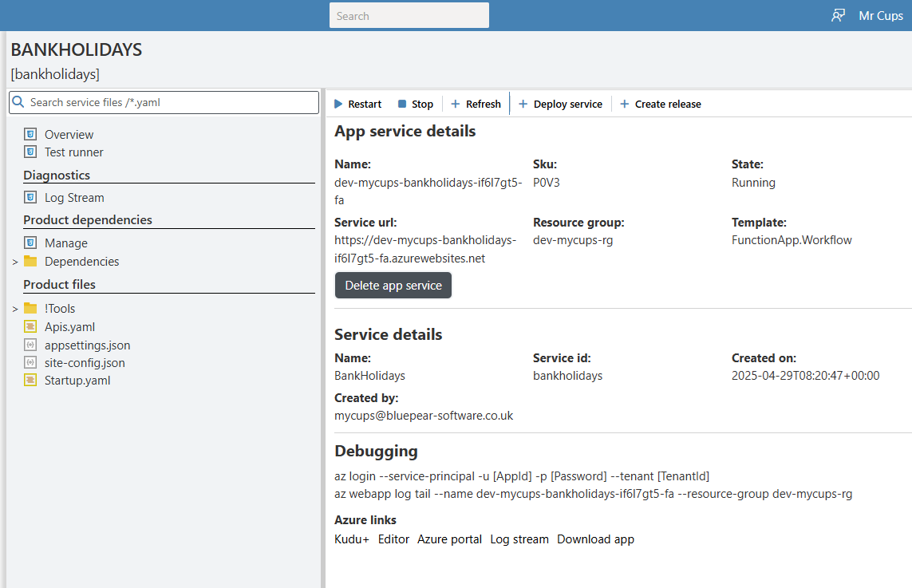Select Manage under Product dependencies

[66, 243]
